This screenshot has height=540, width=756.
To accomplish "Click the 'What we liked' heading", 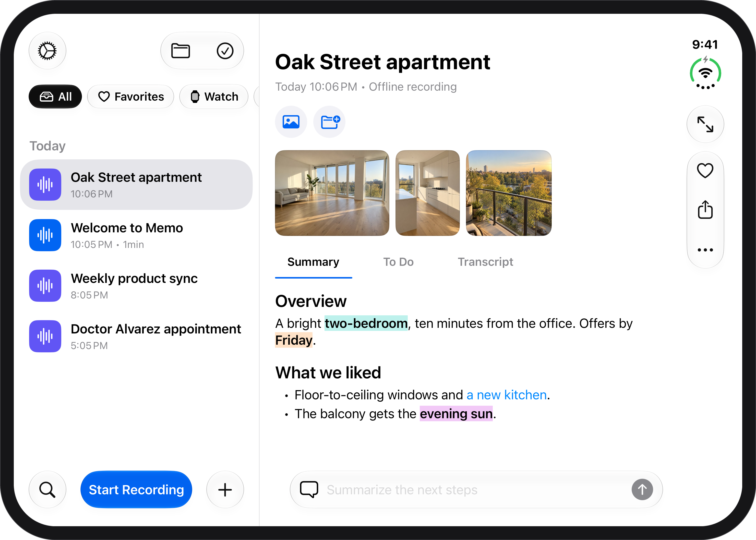I will tap(328, 373).
